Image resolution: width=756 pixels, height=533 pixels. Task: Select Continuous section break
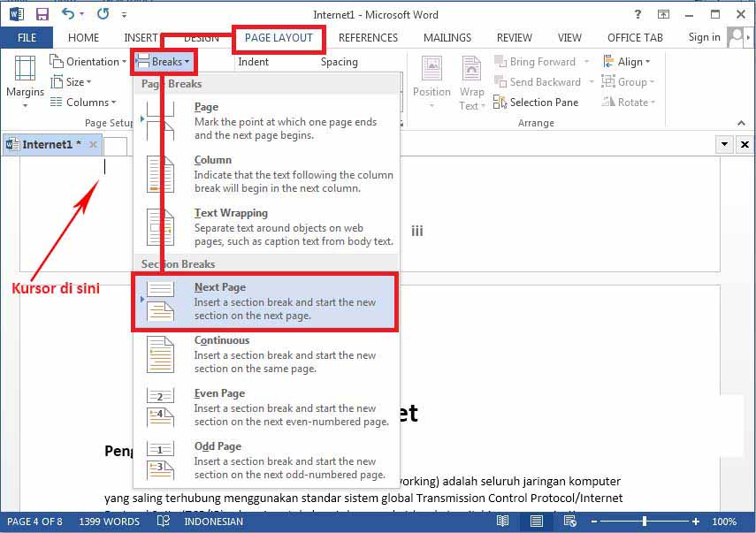(266, 354)
